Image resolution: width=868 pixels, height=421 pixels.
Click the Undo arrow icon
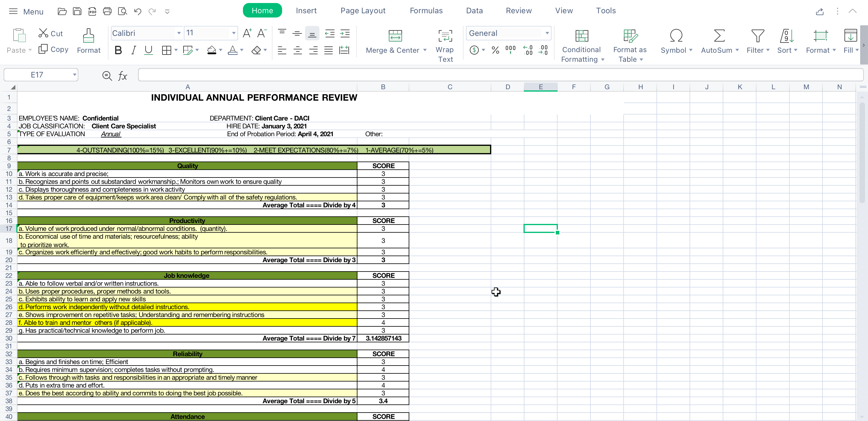[137, 11]
